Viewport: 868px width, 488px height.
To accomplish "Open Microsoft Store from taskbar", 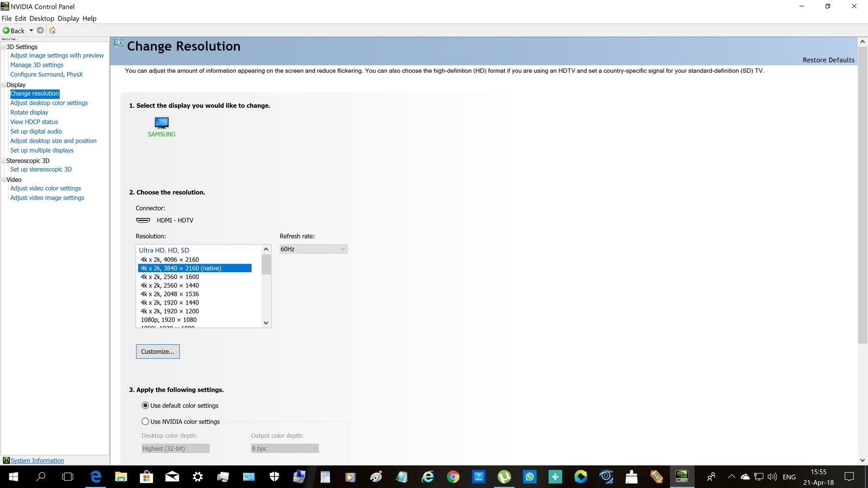I will pos(146,477).
